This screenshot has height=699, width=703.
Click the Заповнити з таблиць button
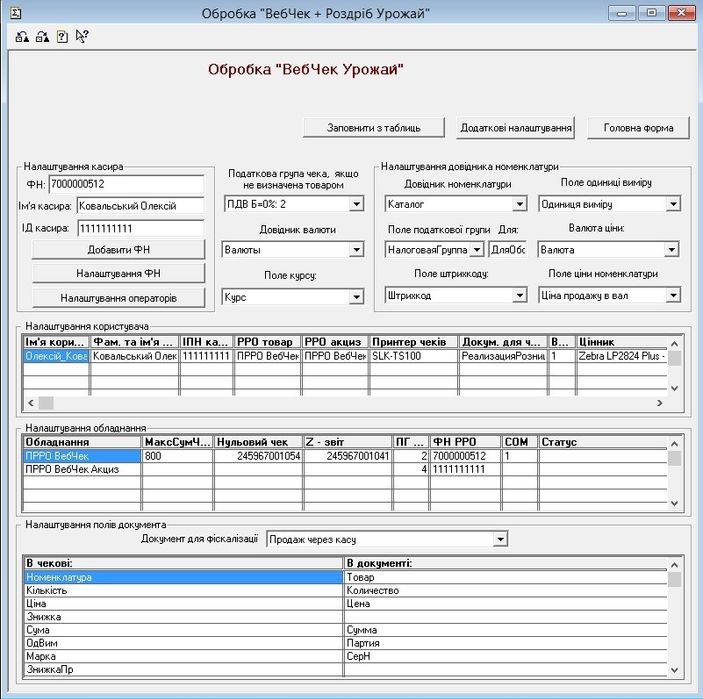tap(374, 128)
